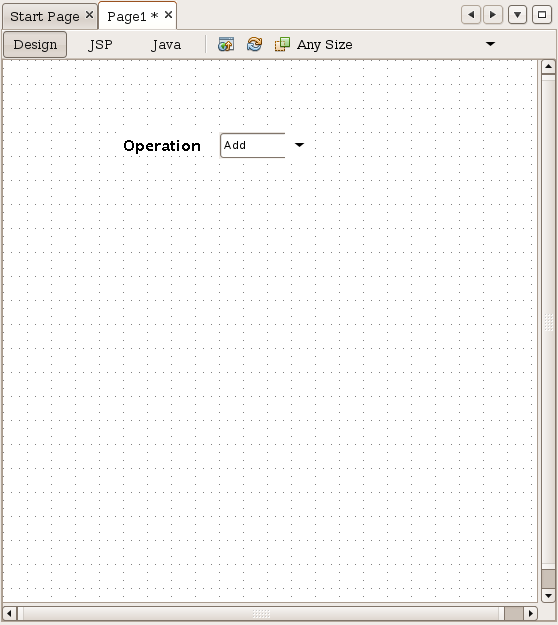
Task: Click the horizontal scrollbar right arrow
Action: pos(530,613)
